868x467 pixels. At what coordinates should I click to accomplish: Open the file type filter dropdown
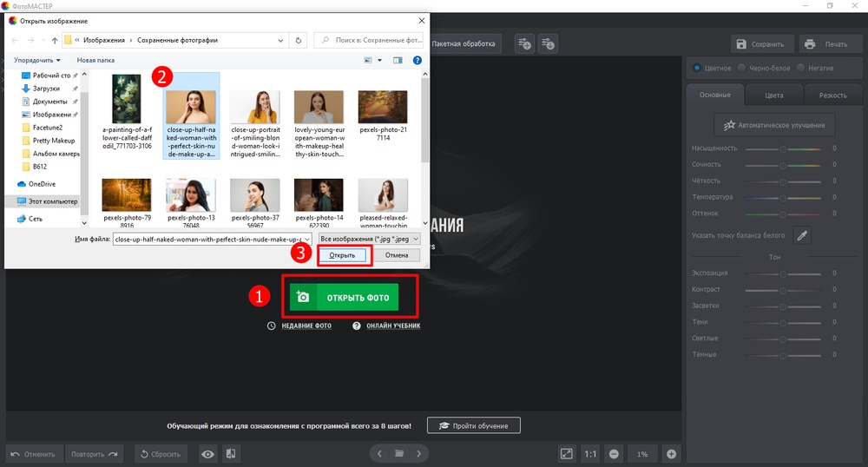pos(369,239)
